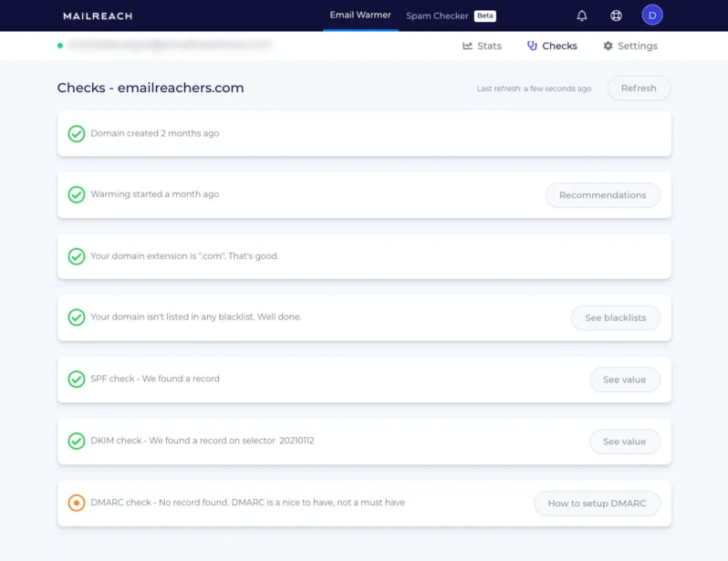Click 'SPF check - We found a record' text

[155, 379]
